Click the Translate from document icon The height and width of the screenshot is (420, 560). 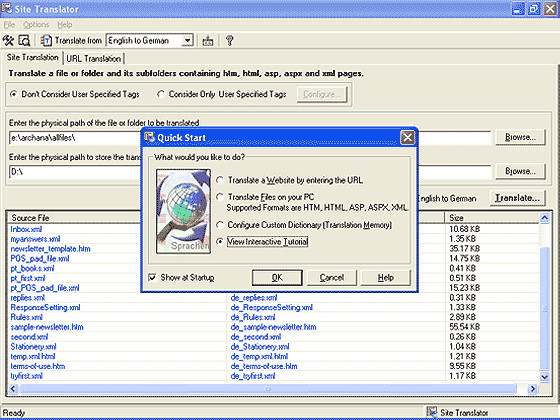coord(46,41)
